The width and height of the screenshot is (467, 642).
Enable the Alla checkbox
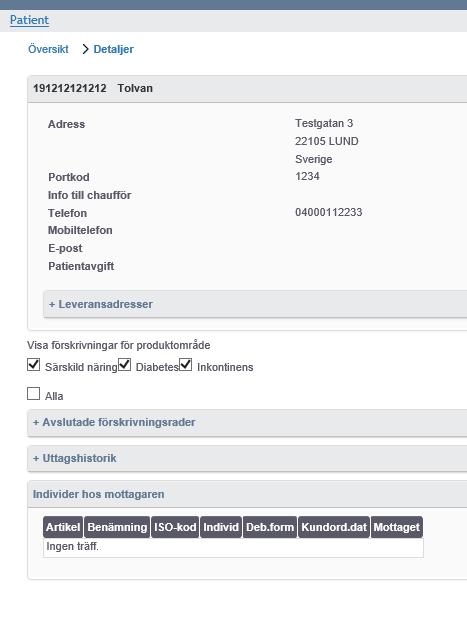[34, 393]
